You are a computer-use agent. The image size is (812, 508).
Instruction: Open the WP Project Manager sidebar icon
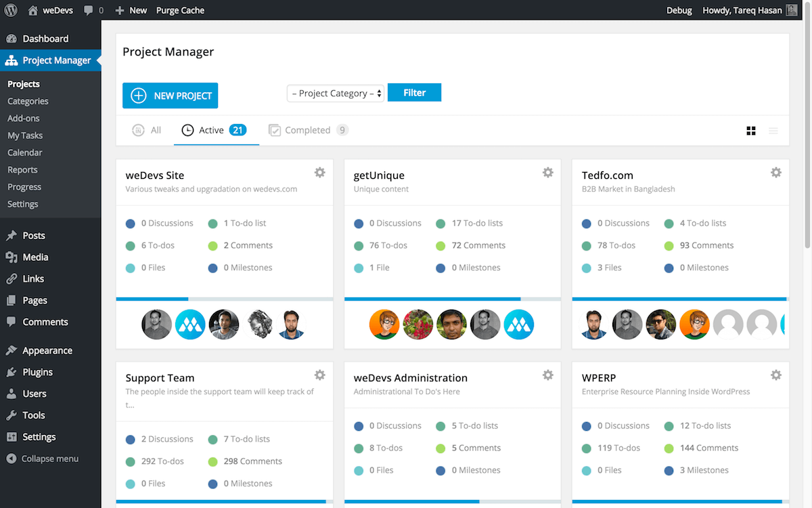(x=11, y=60)
